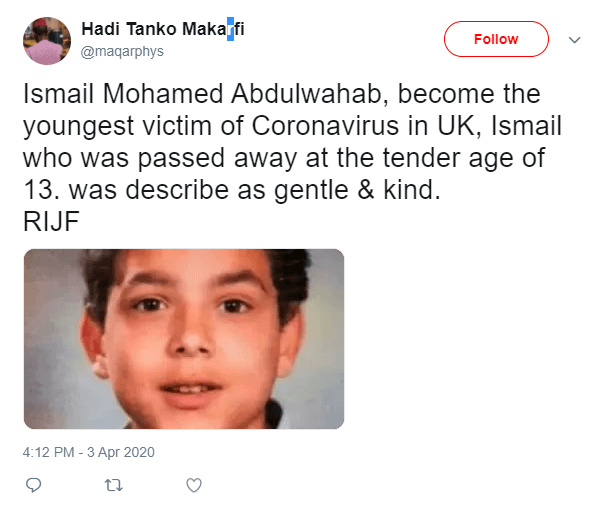Open the Hadi Tanko Makarfi display name link
Viewport: 598px width, 508px height.
163,29
